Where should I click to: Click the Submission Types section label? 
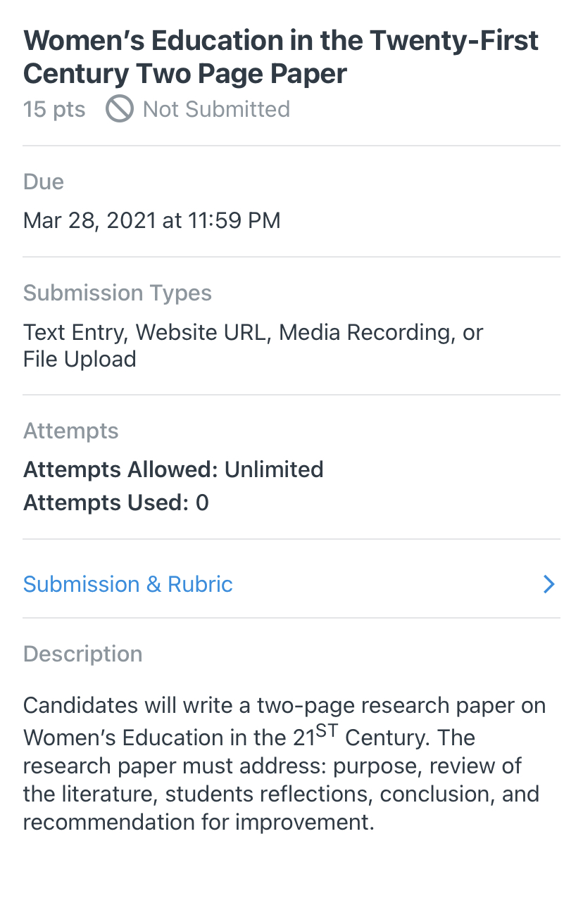pos(118,293)
